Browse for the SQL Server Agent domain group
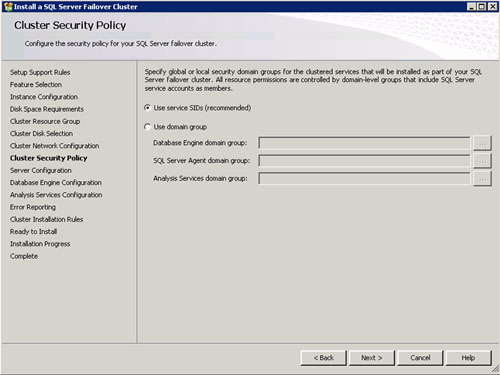 point(482,161)
